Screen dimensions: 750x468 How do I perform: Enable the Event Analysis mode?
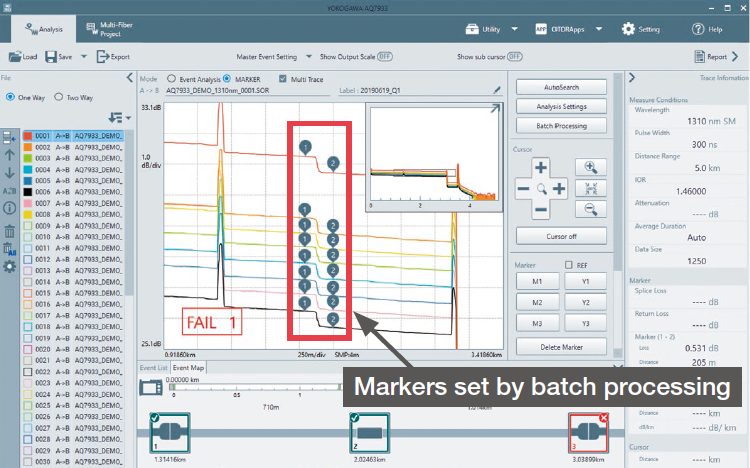[171, 78]
